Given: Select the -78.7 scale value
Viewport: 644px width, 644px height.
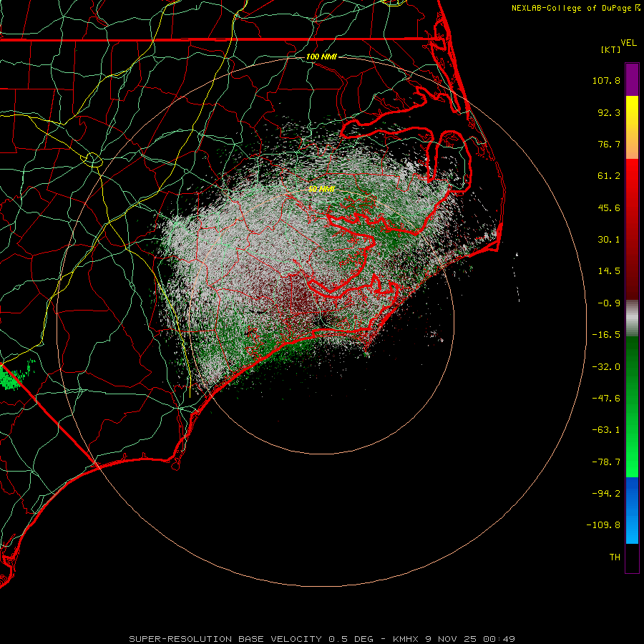Looking at the screenshot, I should coord(606,462).
